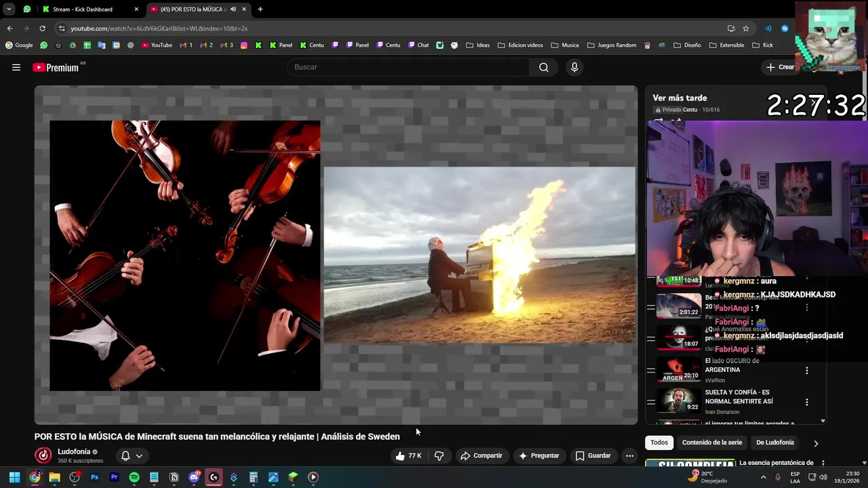Click the Preguntar button

(x=539, y=455)
